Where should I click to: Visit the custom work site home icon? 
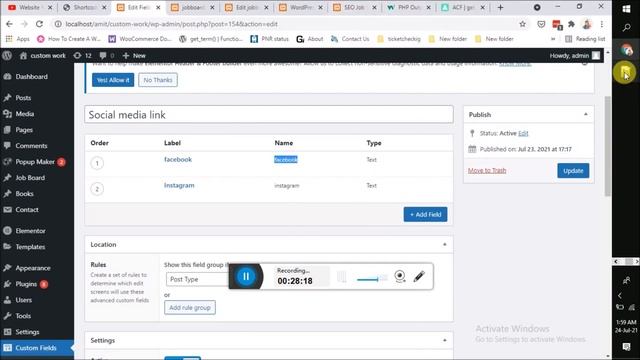click(23, 56)
